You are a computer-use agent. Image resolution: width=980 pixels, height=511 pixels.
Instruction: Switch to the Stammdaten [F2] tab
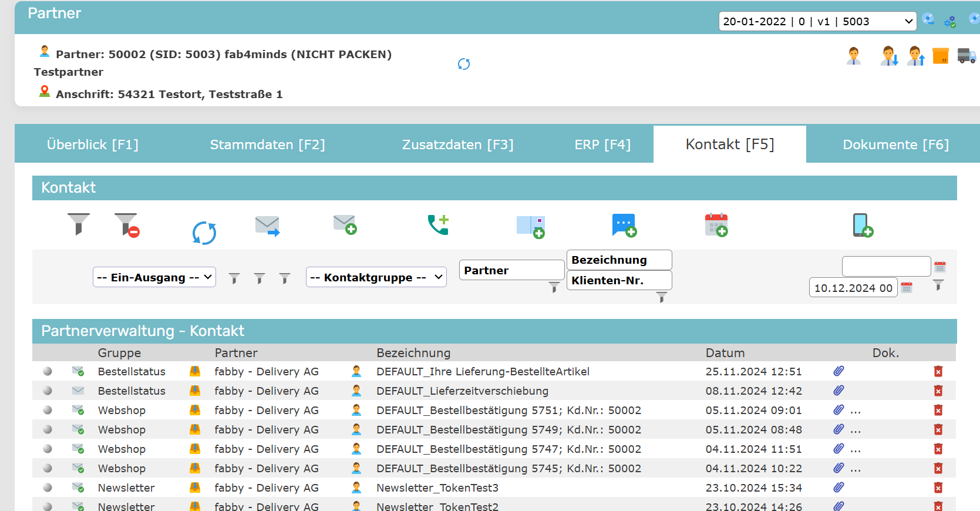click(267, 144)
